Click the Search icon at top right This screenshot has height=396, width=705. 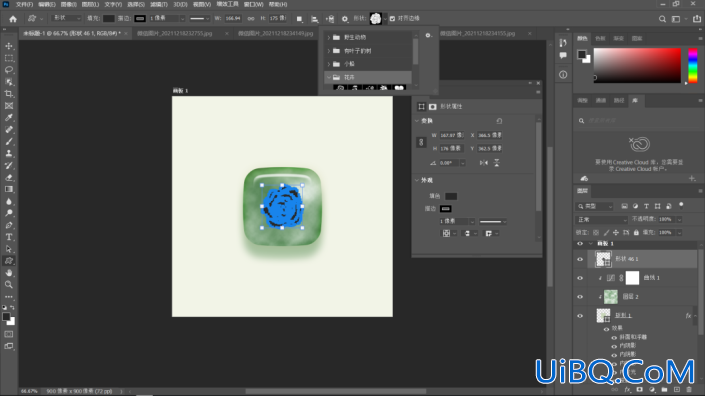click(x=662, y=19)
